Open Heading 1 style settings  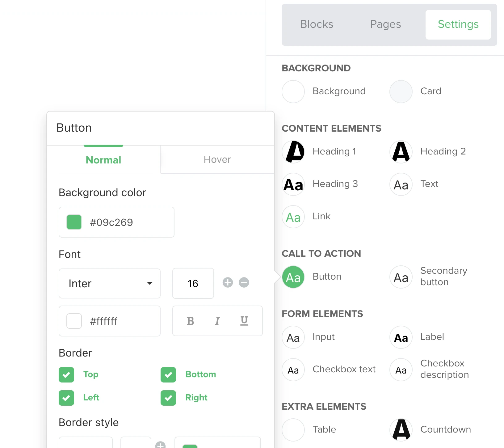[293, 152]
